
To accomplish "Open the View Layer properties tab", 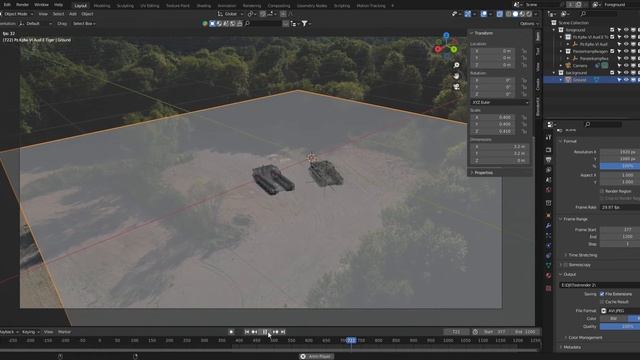I will tap(548, 170).
